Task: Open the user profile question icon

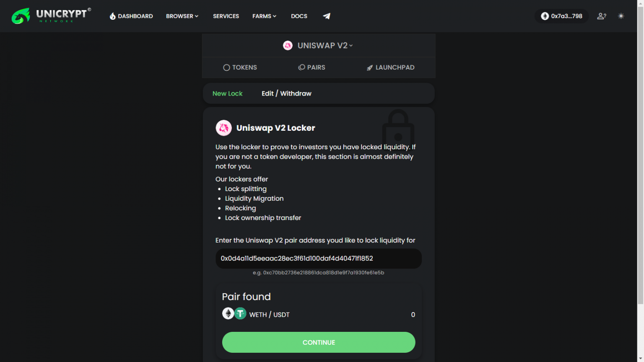Action: 602,16
